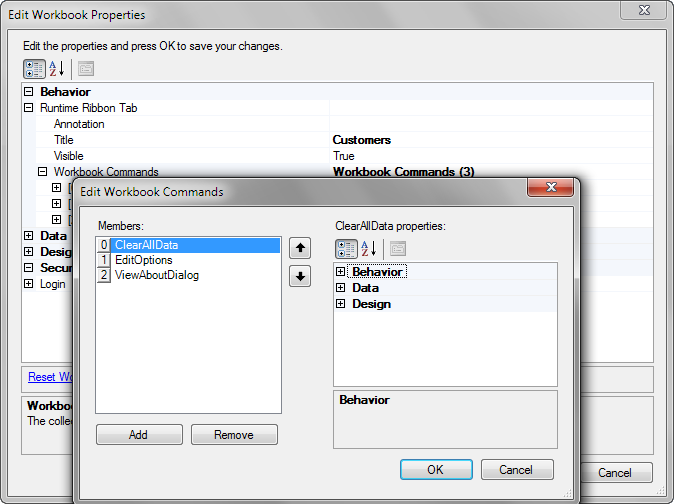Image resolution: width=674 pixels, height=504 pixels.
Task: Expand third command item under Workbook Commands
Action: 56,220
